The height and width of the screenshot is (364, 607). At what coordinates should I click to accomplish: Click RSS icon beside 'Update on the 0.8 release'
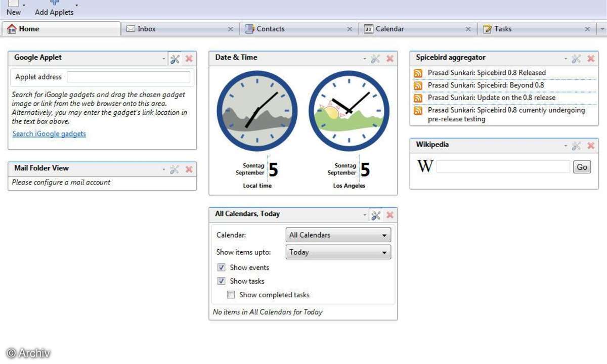click(x=418, y=98)
